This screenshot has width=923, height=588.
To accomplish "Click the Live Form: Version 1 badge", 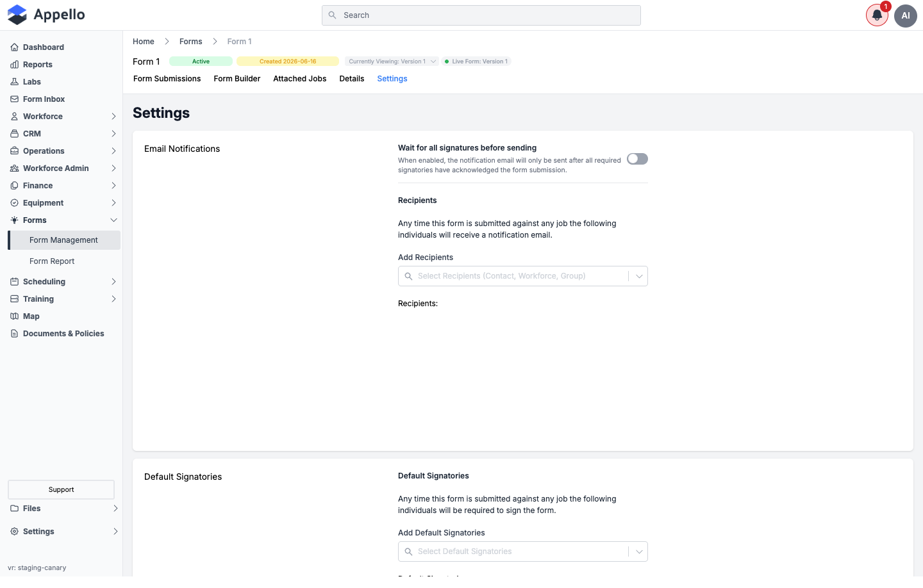I will click(x=476, y=61).
